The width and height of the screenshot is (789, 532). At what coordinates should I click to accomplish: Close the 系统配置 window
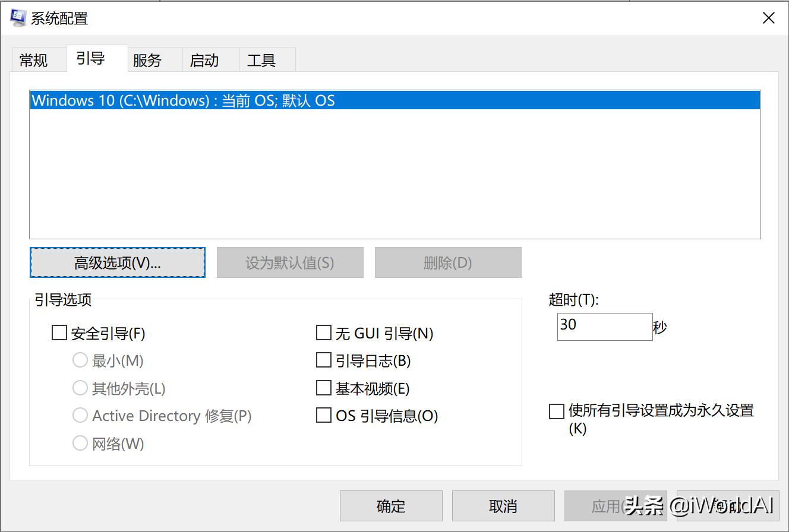pos(769,18)
